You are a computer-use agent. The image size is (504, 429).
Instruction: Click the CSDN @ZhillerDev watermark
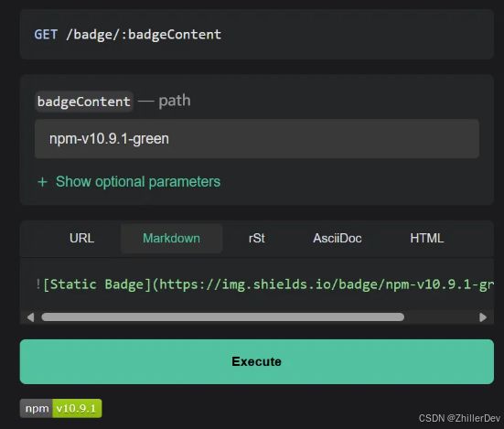[459, 418]
